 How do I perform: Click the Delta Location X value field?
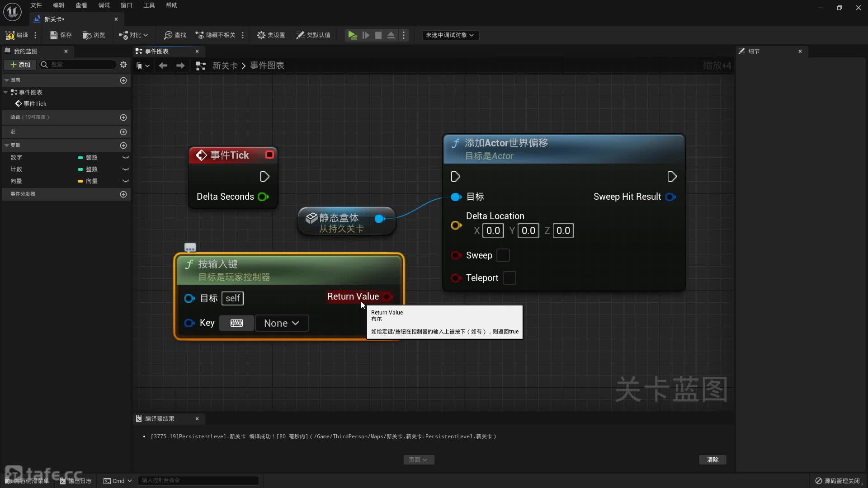pos(493,231)
